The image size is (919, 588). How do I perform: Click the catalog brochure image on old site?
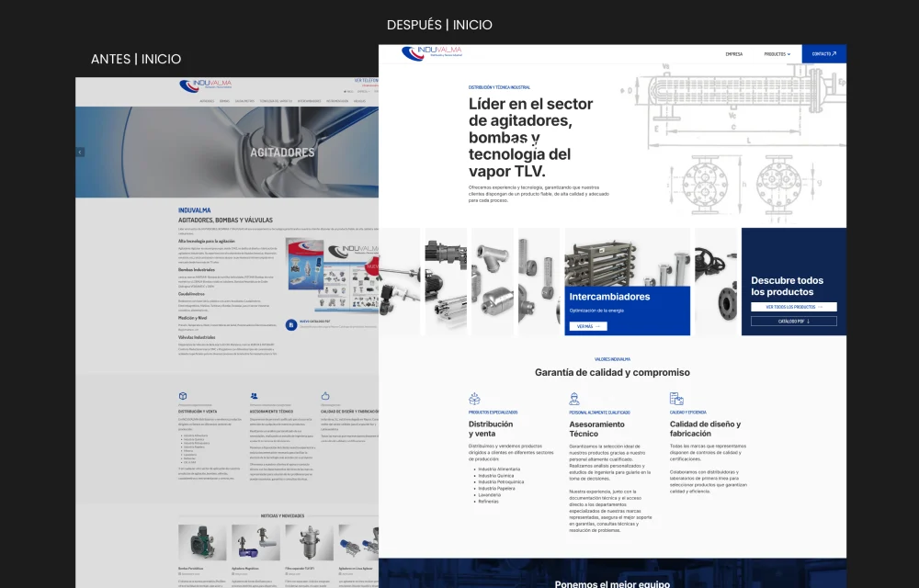[x=332, y=274]
